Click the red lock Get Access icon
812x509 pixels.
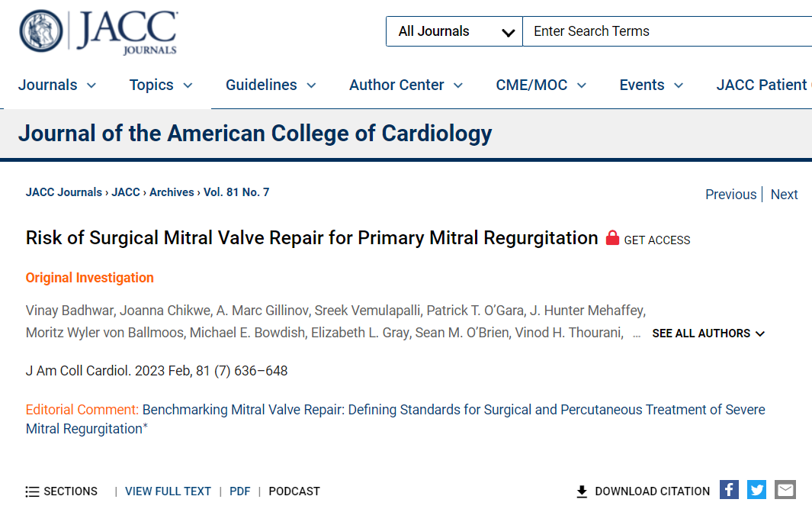(x=613, y=238)
